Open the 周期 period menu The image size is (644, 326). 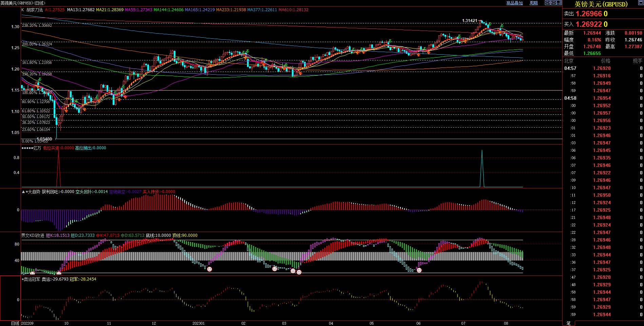[x=534, y=3]
